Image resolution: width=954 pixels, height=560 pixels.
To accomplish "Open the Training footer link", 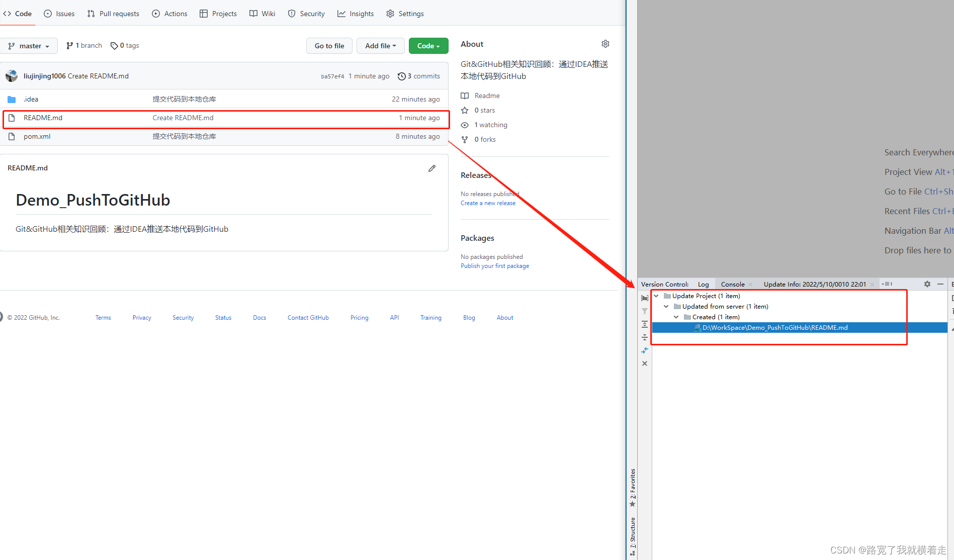I will 430,318.
